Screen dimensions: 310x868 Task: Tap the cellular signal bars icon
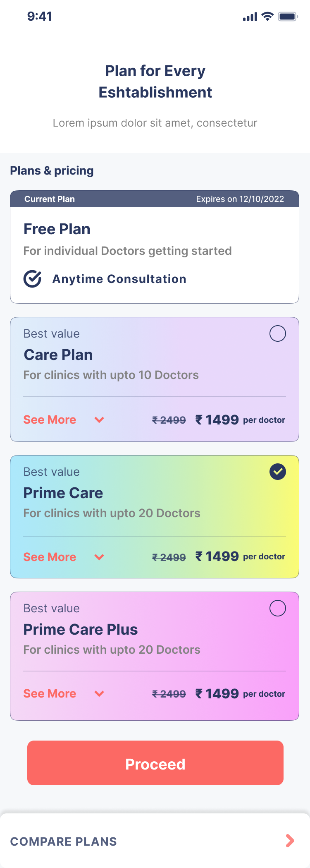pyautogui.click(x=250, y=17)
